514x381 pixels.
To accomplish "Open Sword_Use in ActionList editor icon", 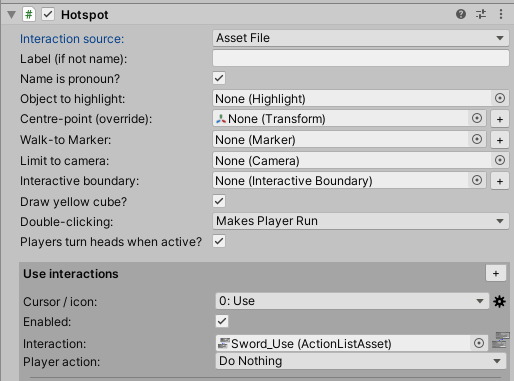I will [501, 340].
